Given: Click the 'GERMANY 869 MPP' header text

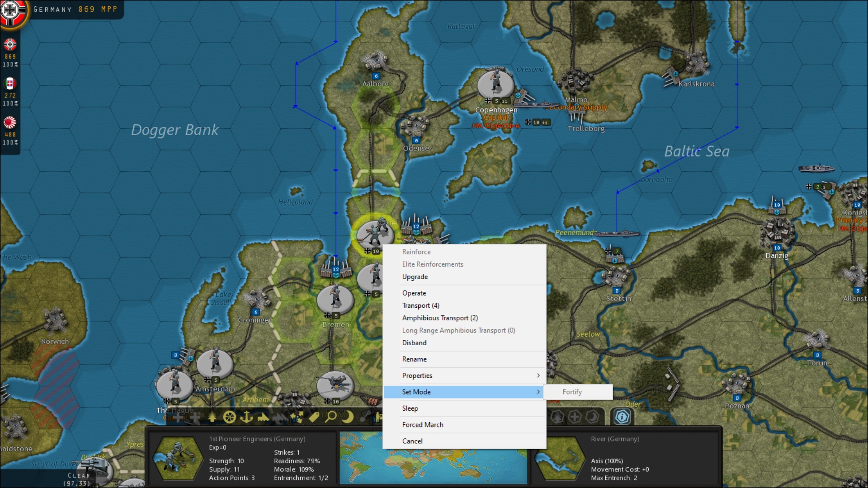Looking at the screenshot, I should tap(75, 9).
